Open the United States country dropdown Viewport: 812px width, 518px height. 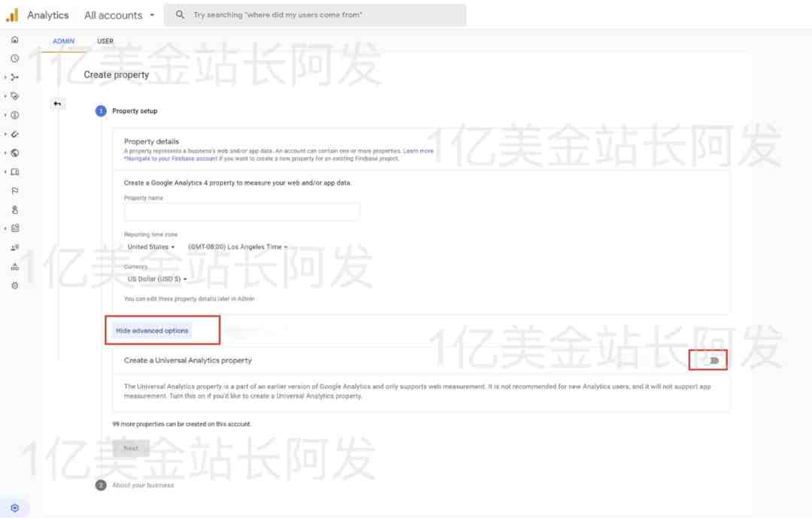tap(151, 247)
